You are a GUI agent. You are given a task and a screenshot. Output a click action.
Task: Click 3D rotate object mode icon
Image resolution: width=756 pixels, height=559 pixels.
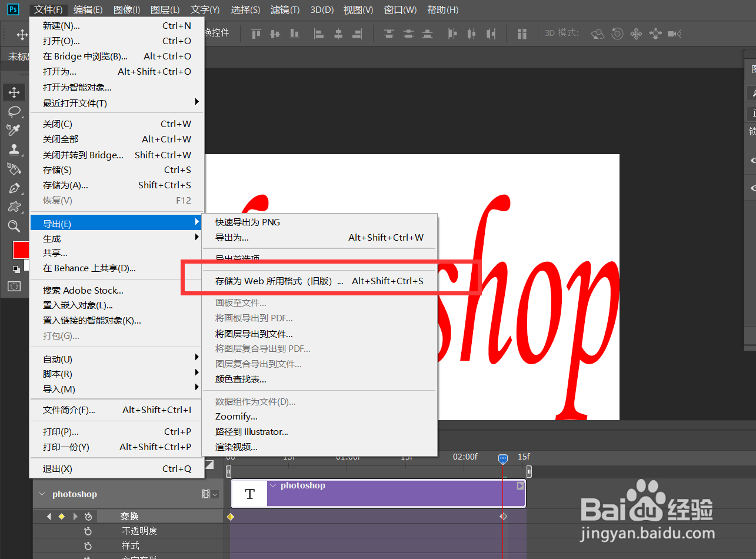tap(598, 34)
